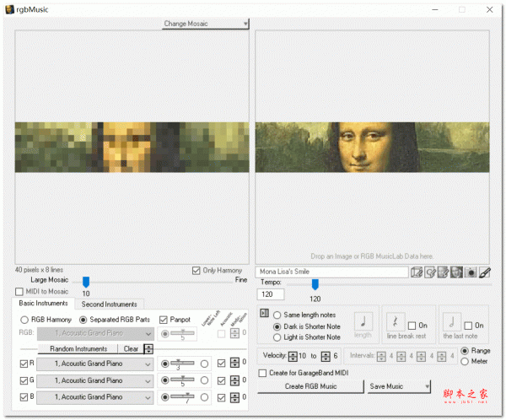Enable the MIDI to Mosaic checkbox
The width and height of the screenshot is (506, 420).
coord(19,292)
